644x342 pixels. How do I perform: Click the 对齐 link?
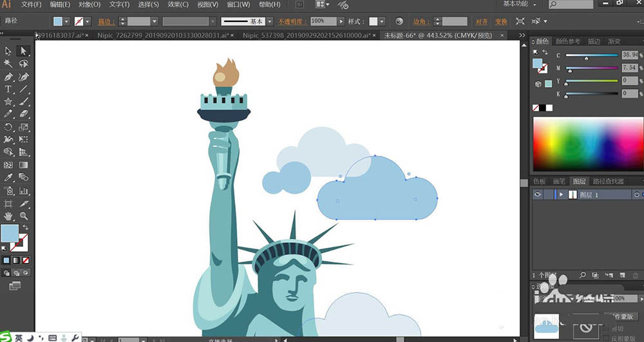(482, 21)
